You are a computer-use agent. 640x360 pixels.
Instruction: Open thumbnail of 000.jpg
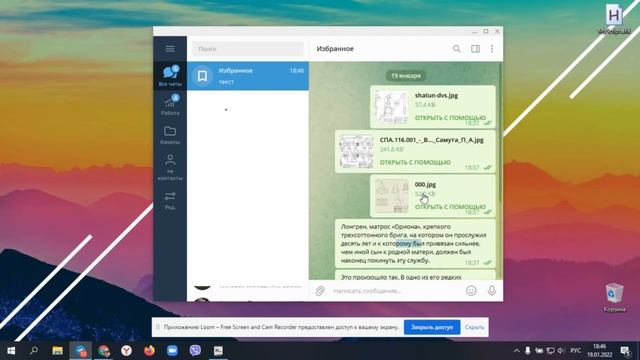(391, 196)
